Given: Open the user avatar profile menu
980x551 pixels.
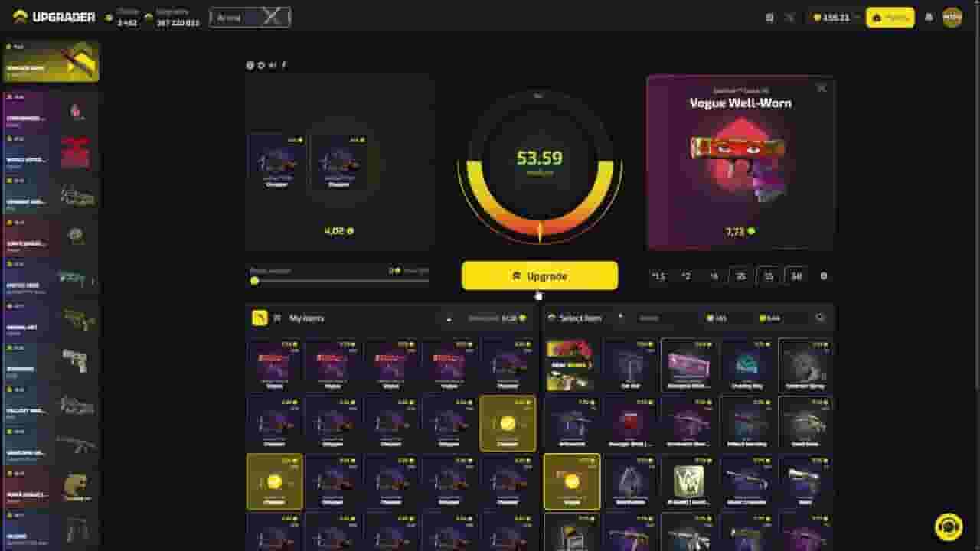Looking at the screenshot, I should (x=952, y=17).
